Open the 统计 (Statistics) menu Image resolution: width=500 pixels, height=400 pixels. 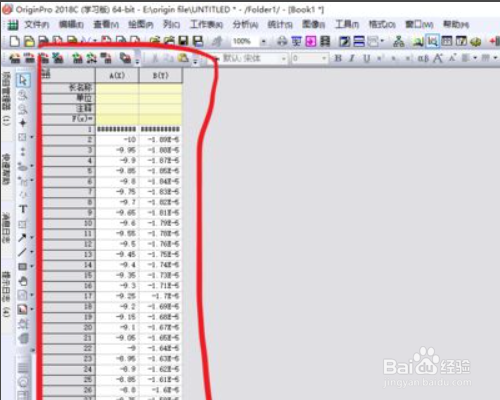[x=280, y=24]
